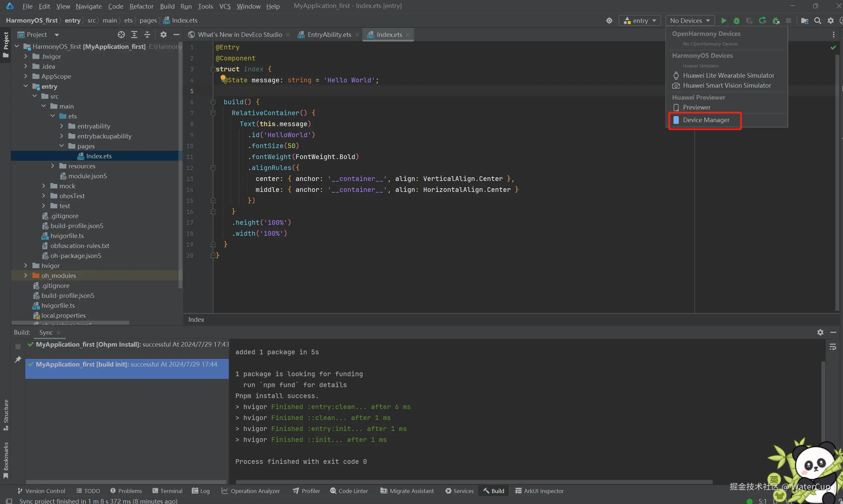Select Device Manager in devices list
843x504 pixels.
[706, 120]
